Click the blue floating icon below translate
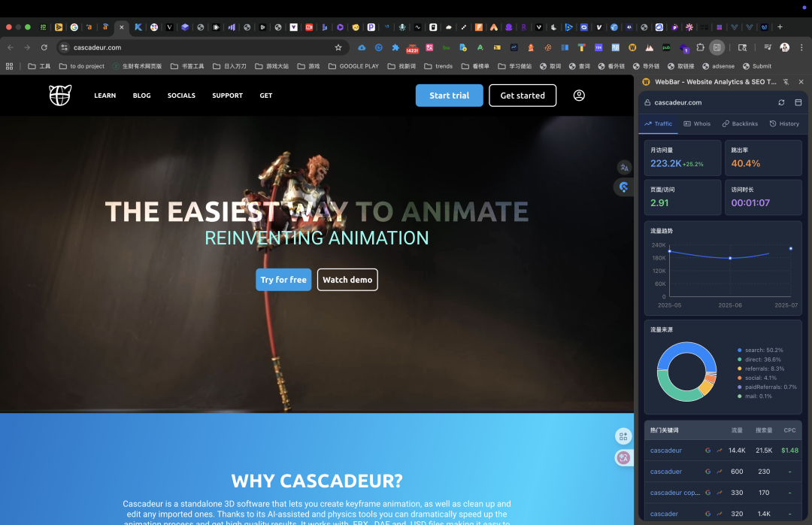 tap(624, 187)
